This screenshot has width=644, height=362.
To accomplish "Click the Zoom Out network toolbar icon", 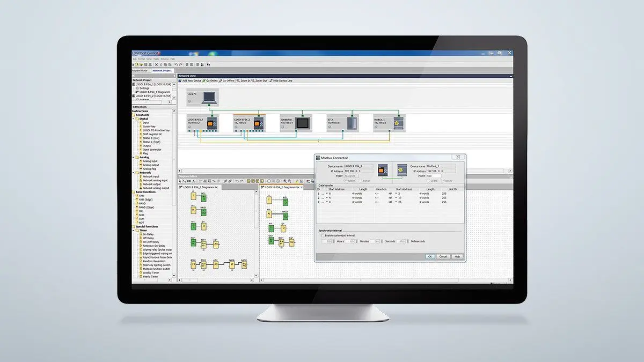I will (x=259, y=80).
